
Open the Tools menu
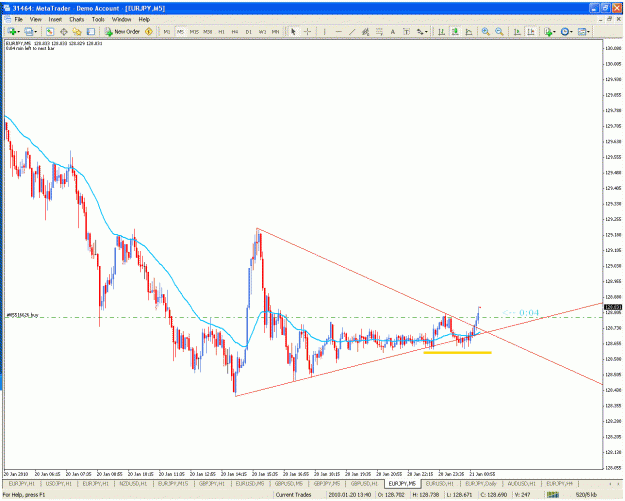pyautogui.click(x=98, y=19)
